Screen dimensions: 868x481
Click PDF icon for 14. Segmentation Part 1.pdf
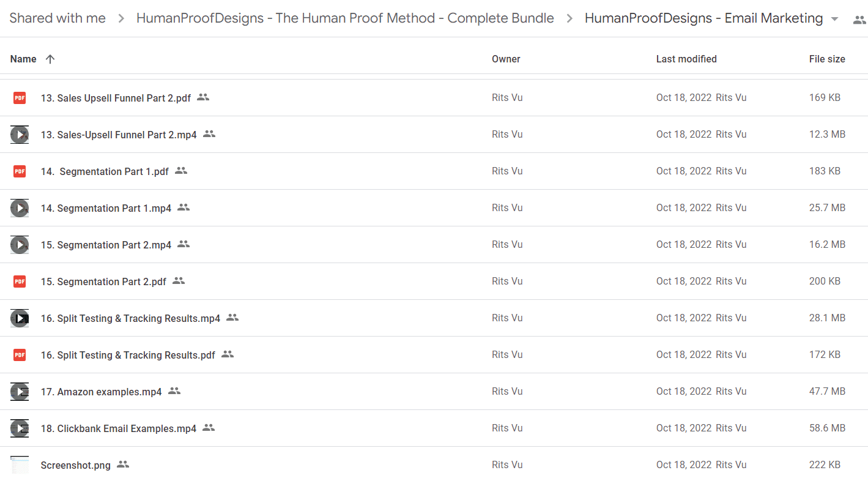(x=20, y=171)
